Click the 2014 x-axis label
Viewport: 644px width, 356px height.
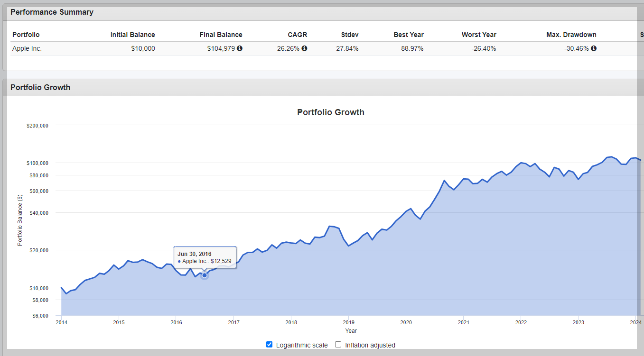[x=61, y=323]
